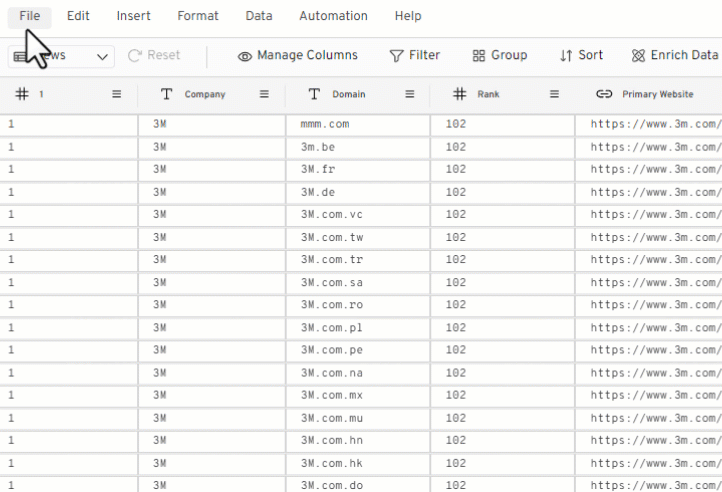
Task: Open Enrich Data
Action: 675,55
